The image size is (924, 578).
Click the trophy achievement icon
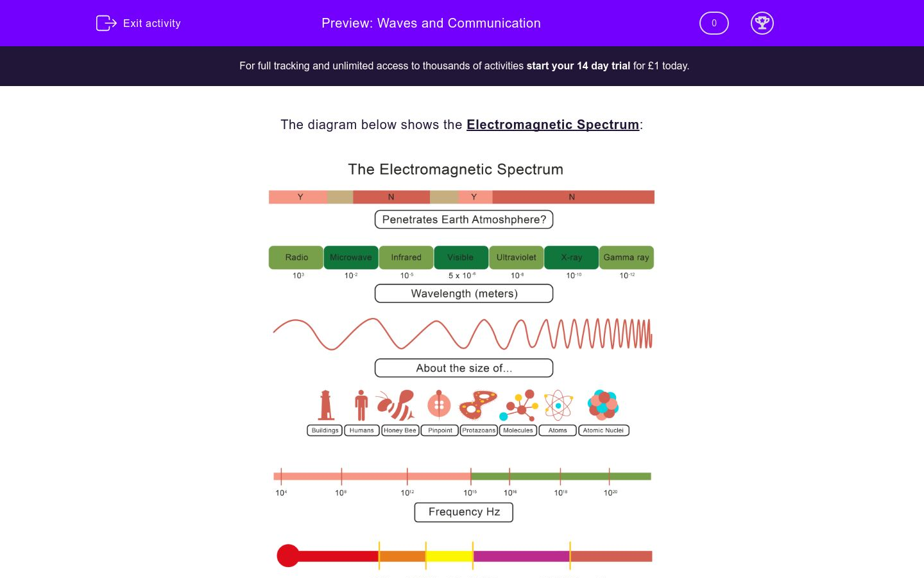(762, 23)
